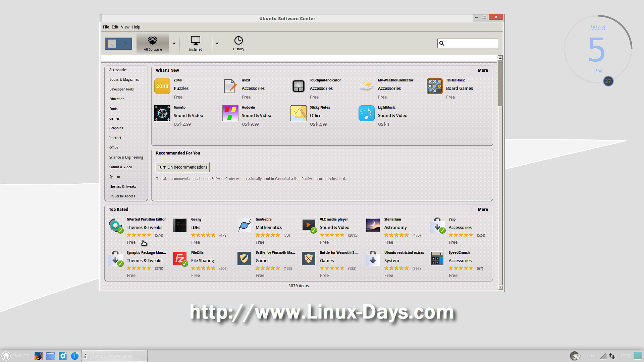Screen dimensions: 644x362
Task: Open the Stellarium app icon
Action: point(373,225)
